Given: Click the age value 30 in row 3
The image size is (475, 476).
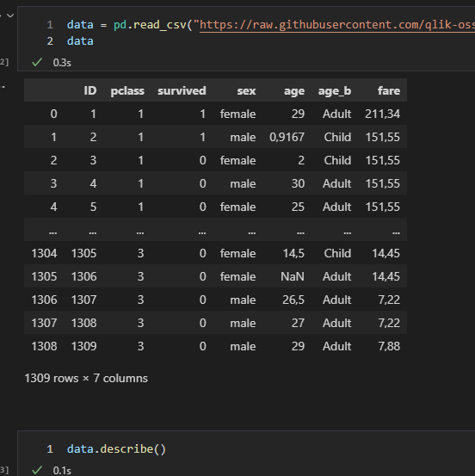Looking at the screenshot, I should (298, 183).
